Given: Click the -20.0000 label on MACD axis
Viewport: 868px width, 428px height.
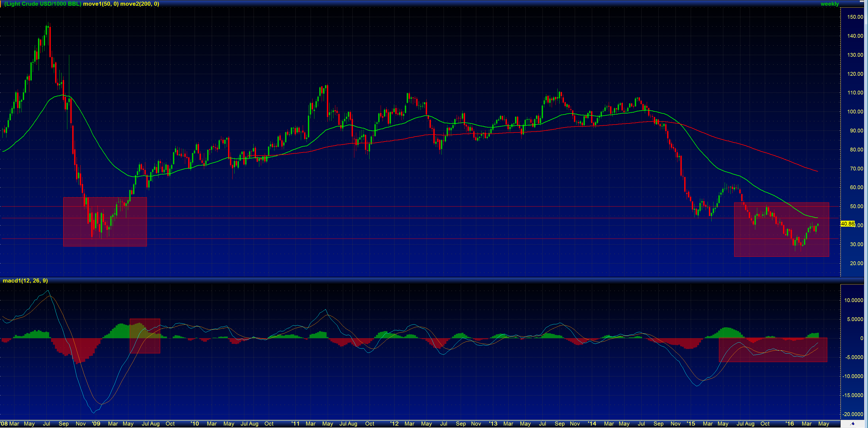Looking at the screenshot, I should tap(853, 414).
